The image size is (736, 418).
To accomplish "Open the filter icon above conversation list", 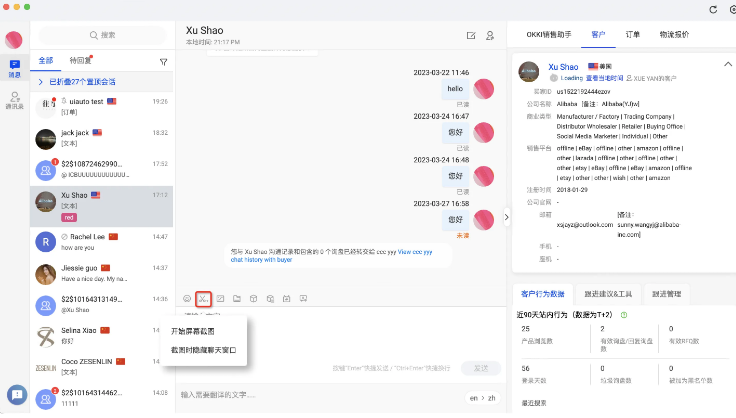I will click(163, 61).
